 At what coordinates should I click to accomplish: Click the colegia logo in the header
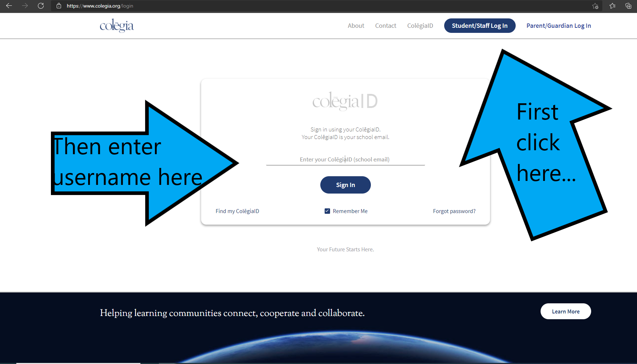117,26
